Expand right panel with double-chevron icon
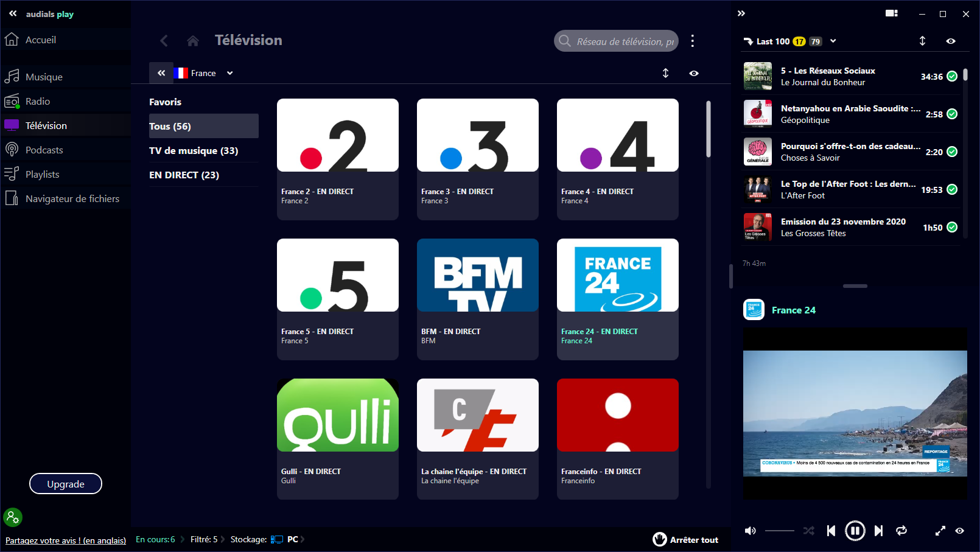The image size is (980, 552). click(x=741, y=13)
